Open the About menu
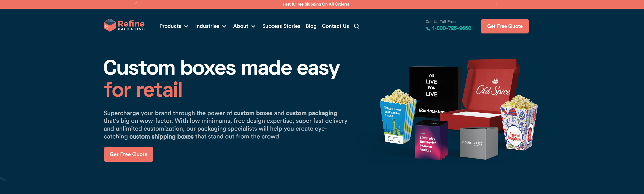 click(241, 26)
